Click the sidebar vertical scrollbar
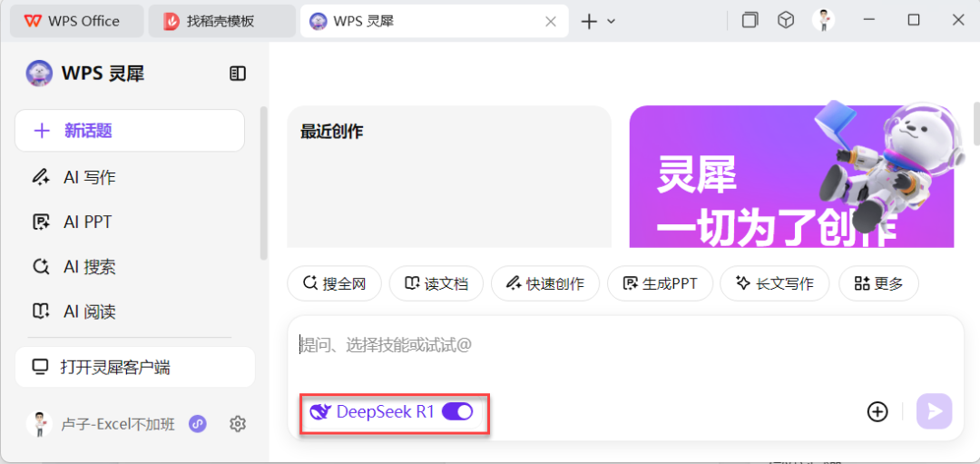The width and height of the screenshot is (980, 464). [264, 183]
